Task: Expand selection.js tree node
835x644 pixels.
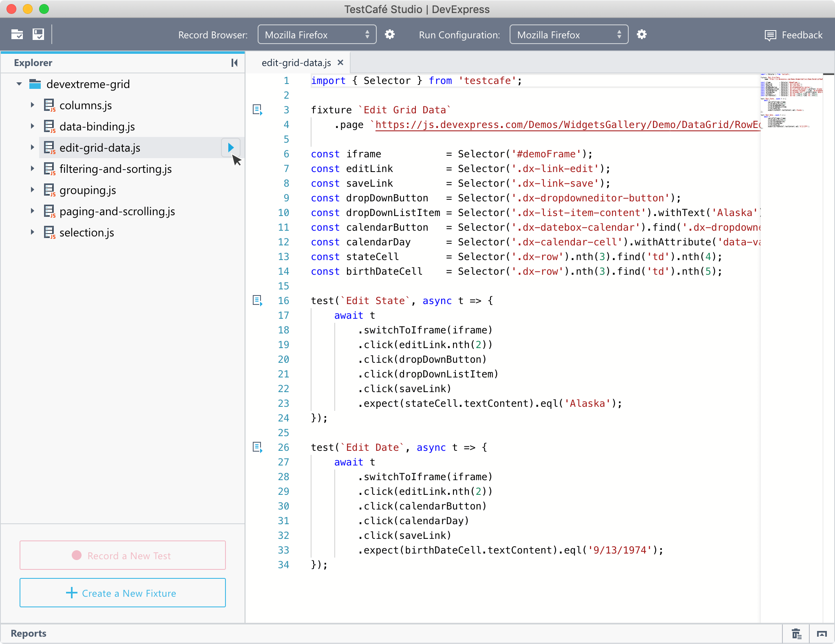Action: coord(33,232)
